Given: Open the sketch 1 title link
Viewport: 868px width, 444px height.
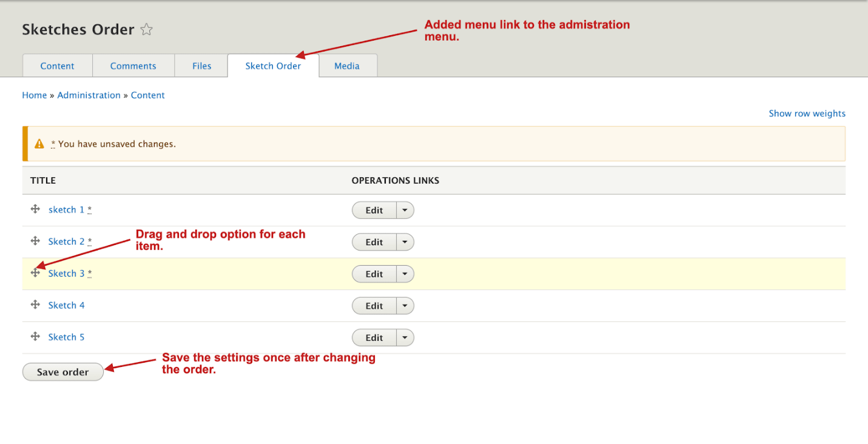Looking at the screenshot, I should pyautogui.click(x=67, y=209).
